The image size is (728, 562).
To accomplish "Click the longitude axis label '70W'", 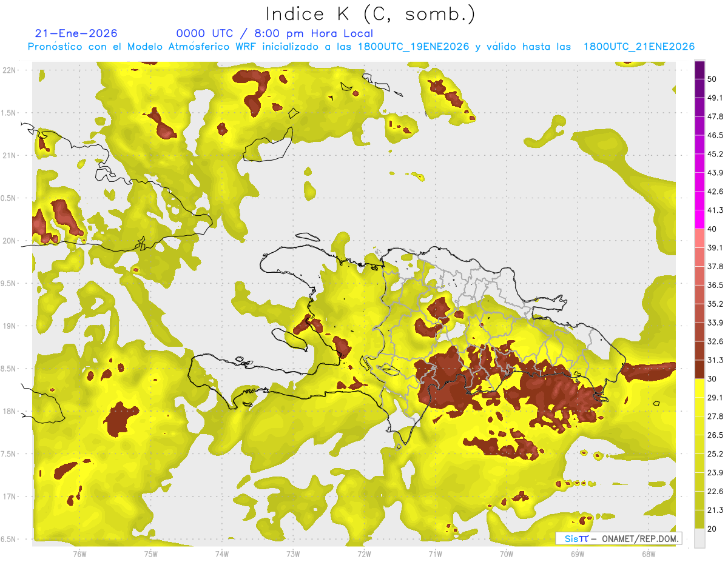I will [x=507, y=554].
